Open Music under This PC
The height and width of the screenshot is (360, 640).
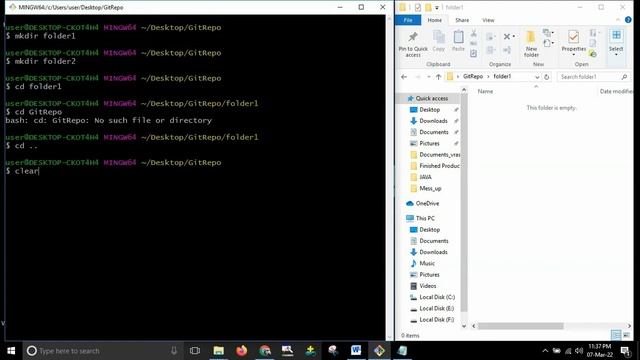427,263
